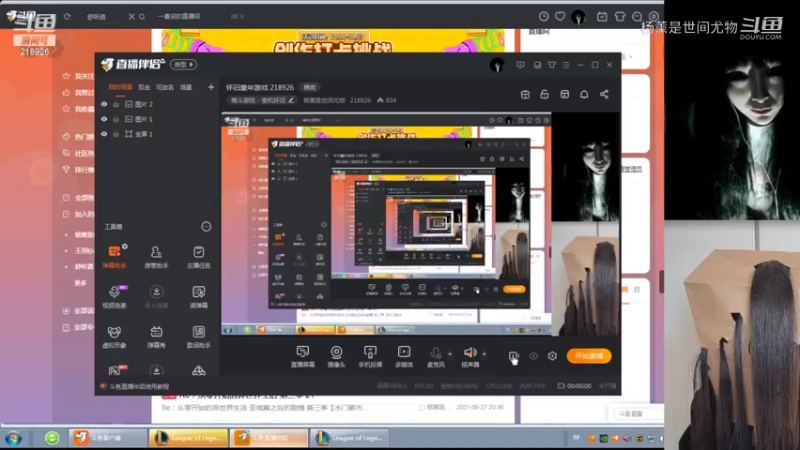800x450 pixels.
Task: Add a new scene with the plus
Action: (211, 87)
